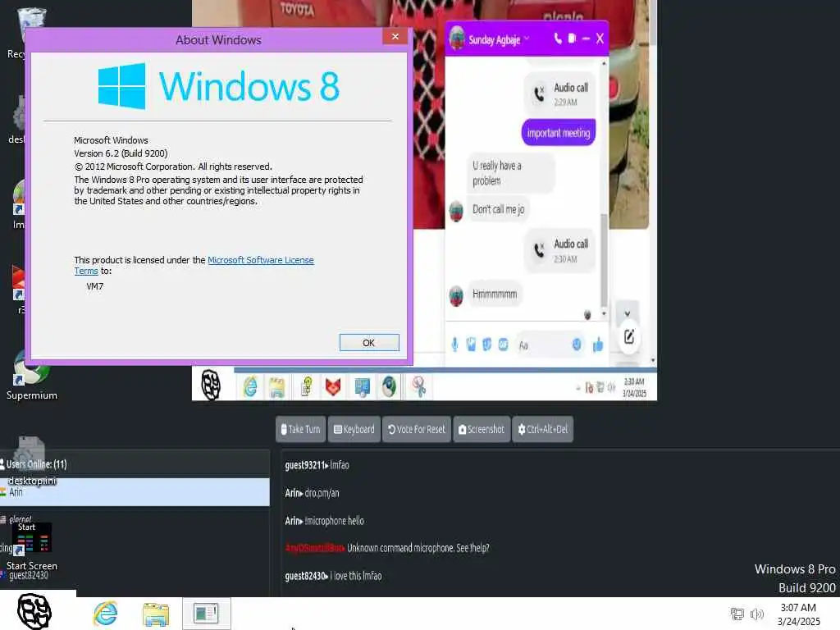Image resolution: width=840 pixels, height=630 pixels.
Task: Click the About Windows taskbar button
Action: [x=206, y=614]
